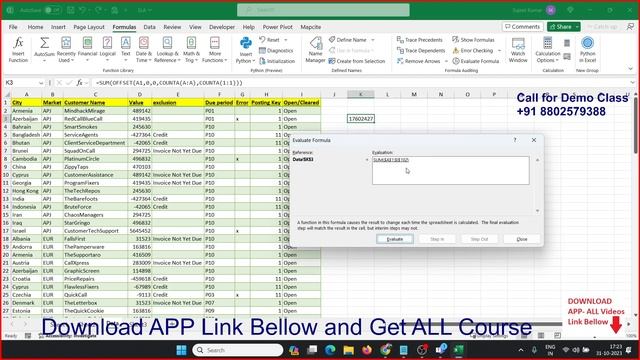Click the Error Checking icon
Image resolution: width=640 pixels, height=360 pixels.
(x=456, y=51)
